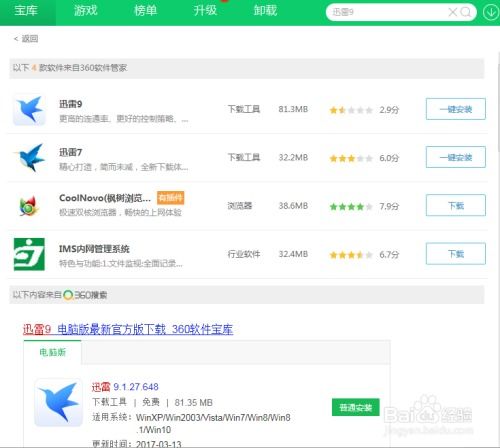Screen dimensions: 500x448
Task: Click the 浏览器 category label
Action: click(240, 206)
